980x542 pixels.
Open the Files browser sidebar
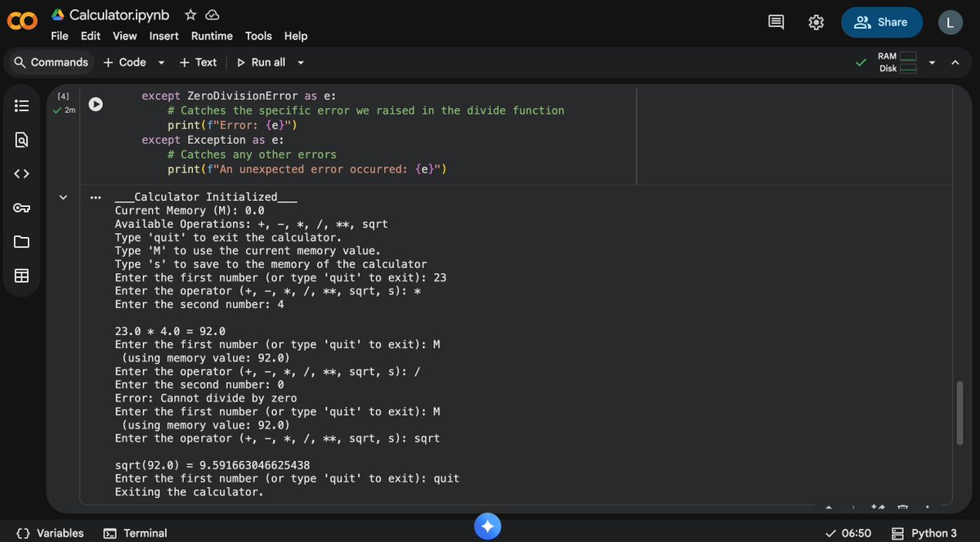tap(21, 241)
